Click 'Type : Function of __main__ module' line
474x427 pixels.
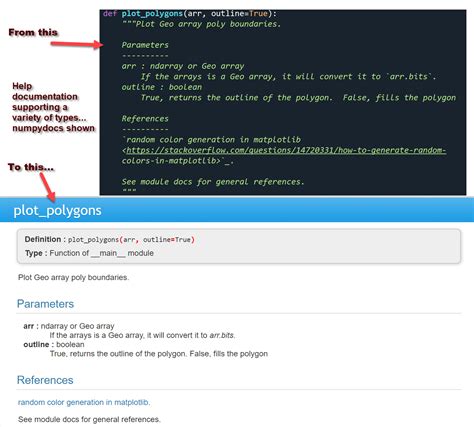point(89,253)
